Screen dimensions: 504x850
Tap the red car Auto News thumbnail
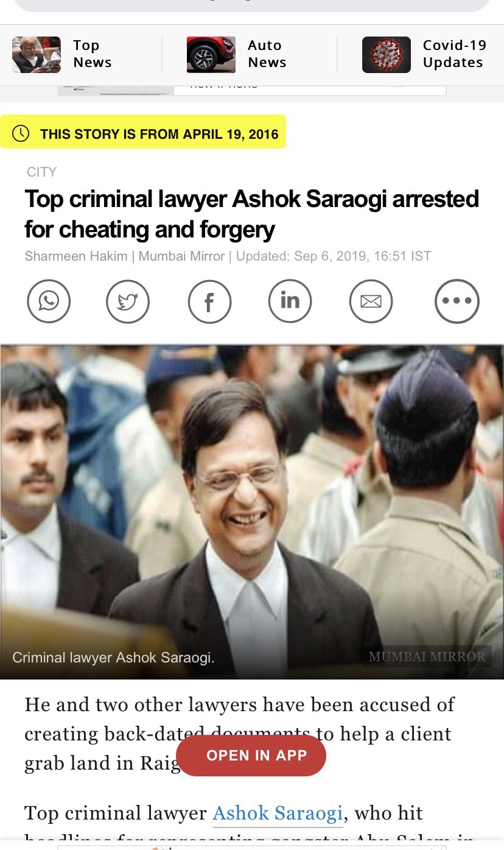coord(211,55)
